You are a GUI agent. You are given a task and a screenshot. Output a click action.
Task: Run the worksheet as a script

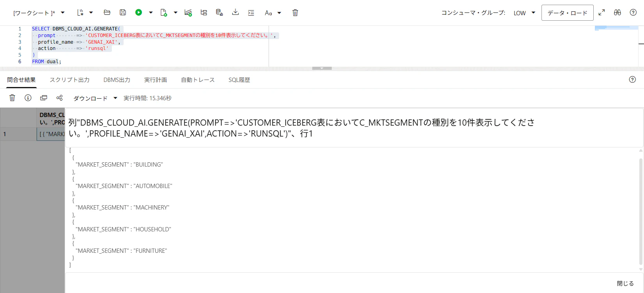[164, 12]
